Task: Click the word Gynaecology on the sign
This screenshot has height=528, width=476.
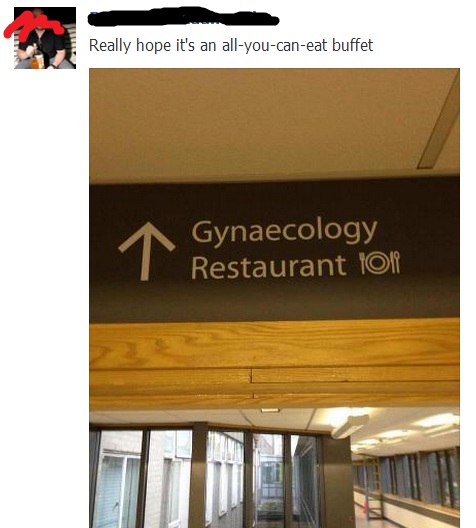Action: tap(284, 231)
